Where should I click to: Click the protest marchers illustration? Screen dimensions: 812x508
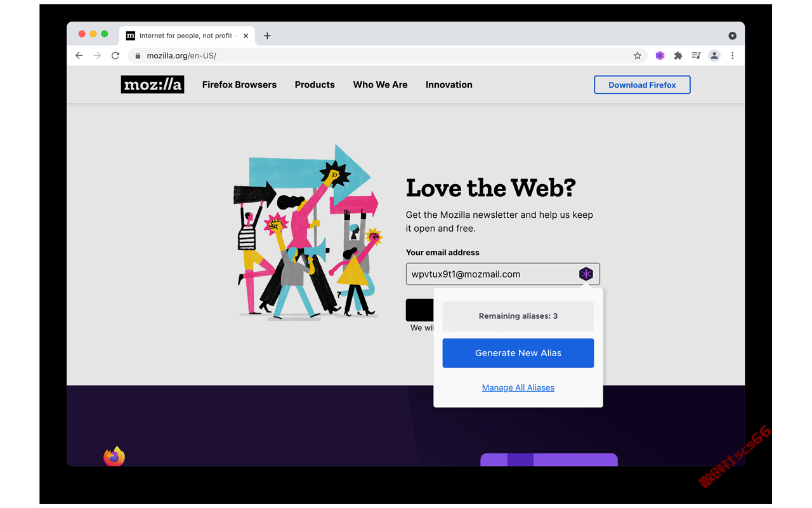point(308,232)
